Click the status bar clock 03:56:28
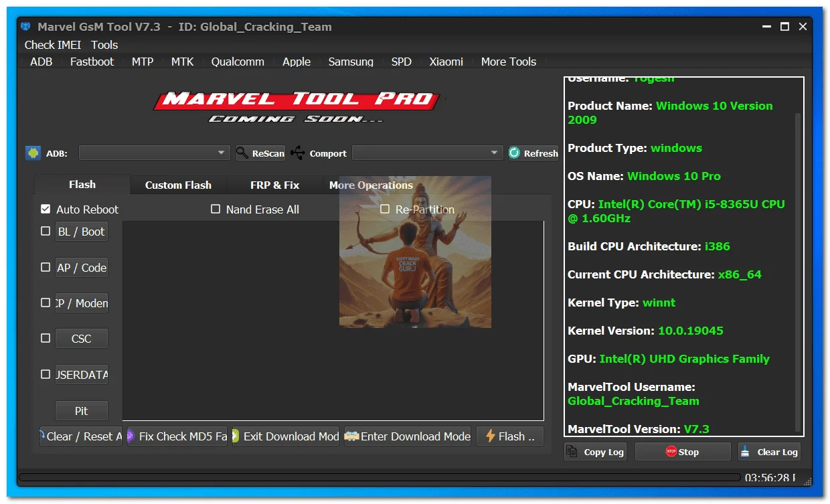The width and height of the screenshot is (830, 504). (770, 478)
